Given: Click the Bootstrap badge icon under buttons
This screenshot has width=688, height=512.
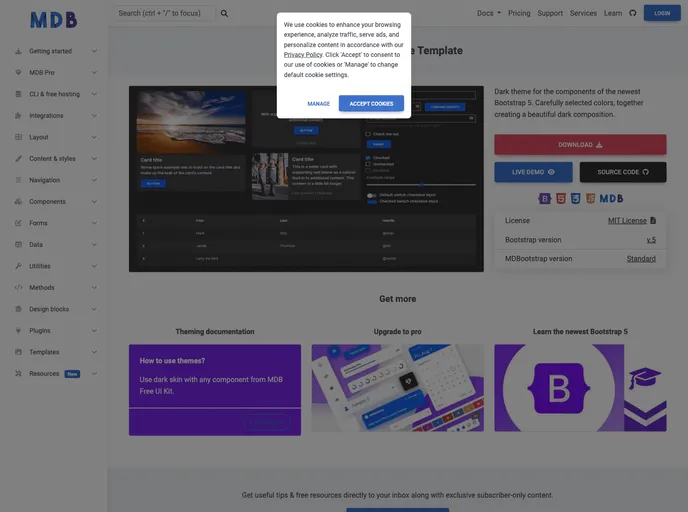Looking at the screenshot, I should coord(545,199).
